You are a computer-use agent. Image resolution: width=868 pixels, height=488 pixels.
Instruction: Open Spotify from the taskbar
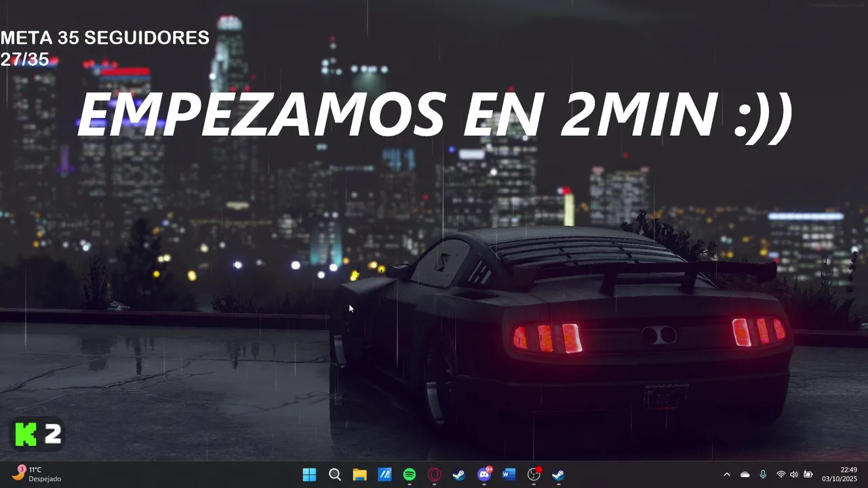pos(410,474)
